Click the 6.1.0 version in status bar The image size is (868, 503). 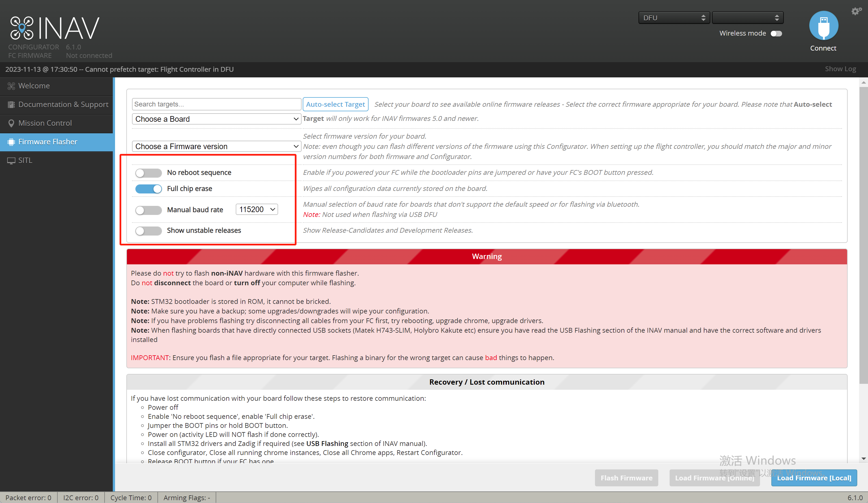click(x=855, y=497)
